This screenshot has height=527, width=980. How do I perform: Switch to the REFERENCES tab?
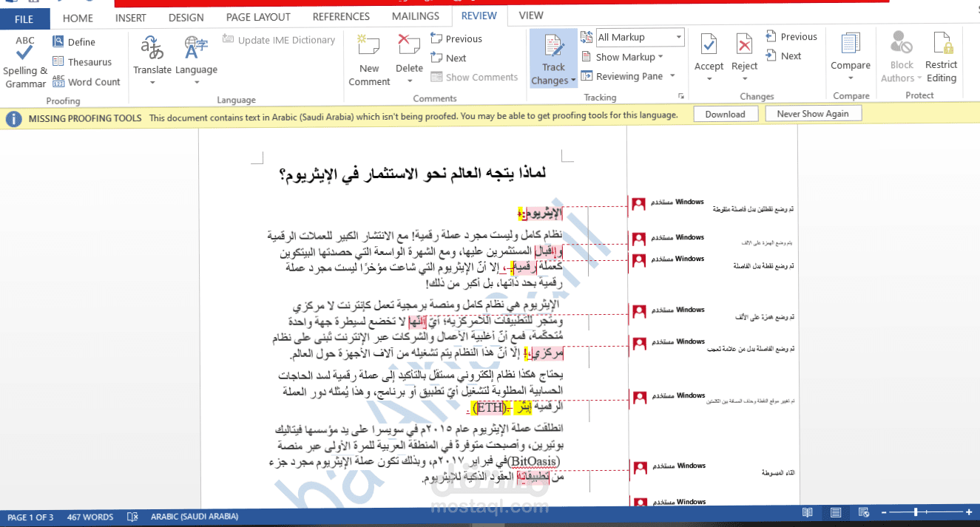point(341,17)
